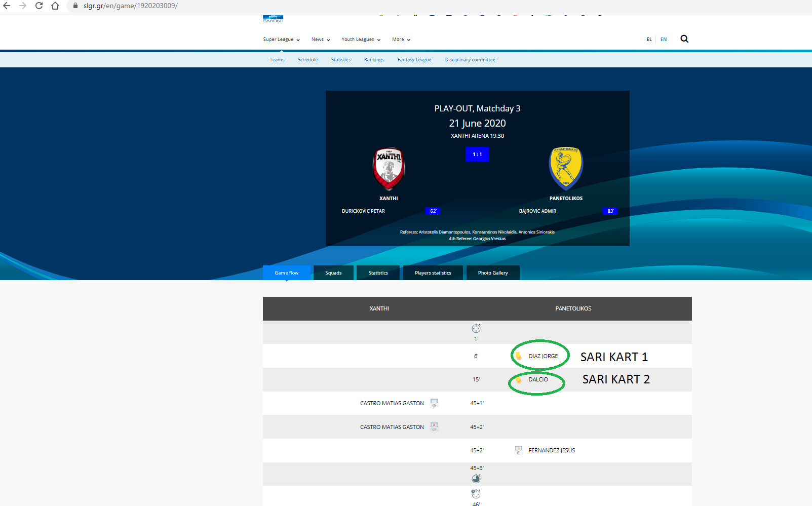Click the 62' goal minute badge
The image size is (812, 506).
pyautogui.click(x=433, y=211)
